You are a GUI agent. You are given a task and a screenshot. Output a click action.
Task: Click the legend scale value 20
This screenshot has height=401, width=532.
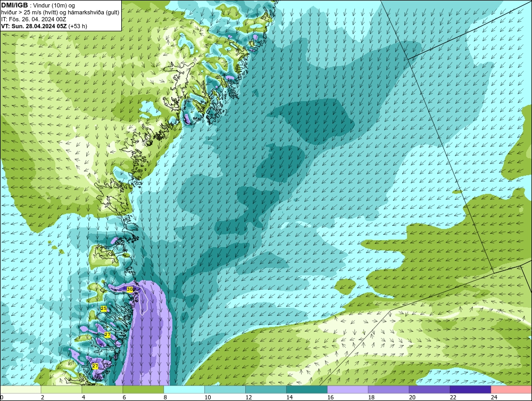pos(412,397)
